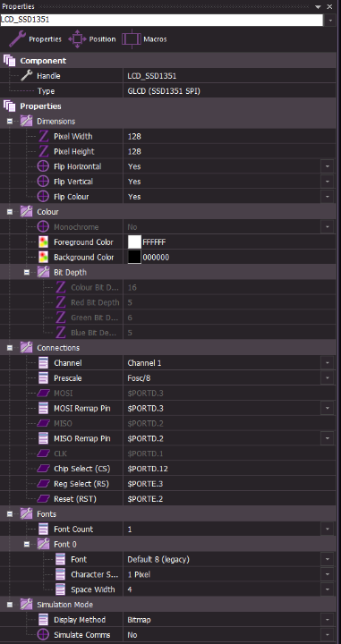Screen dimensions: 341x644
Task: Click the Pixel Height Z icon
Action: pos(43,151)
